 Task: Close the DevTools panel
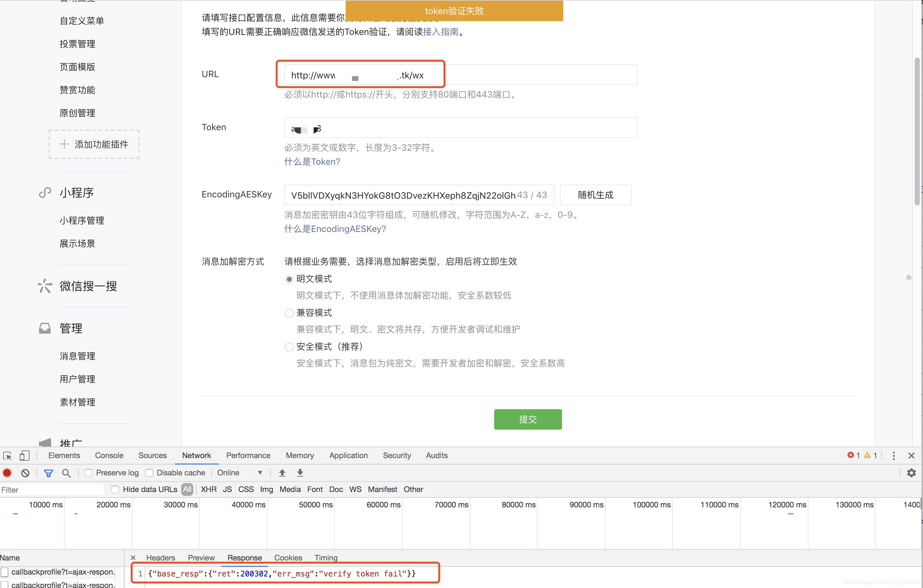point(911,456)
